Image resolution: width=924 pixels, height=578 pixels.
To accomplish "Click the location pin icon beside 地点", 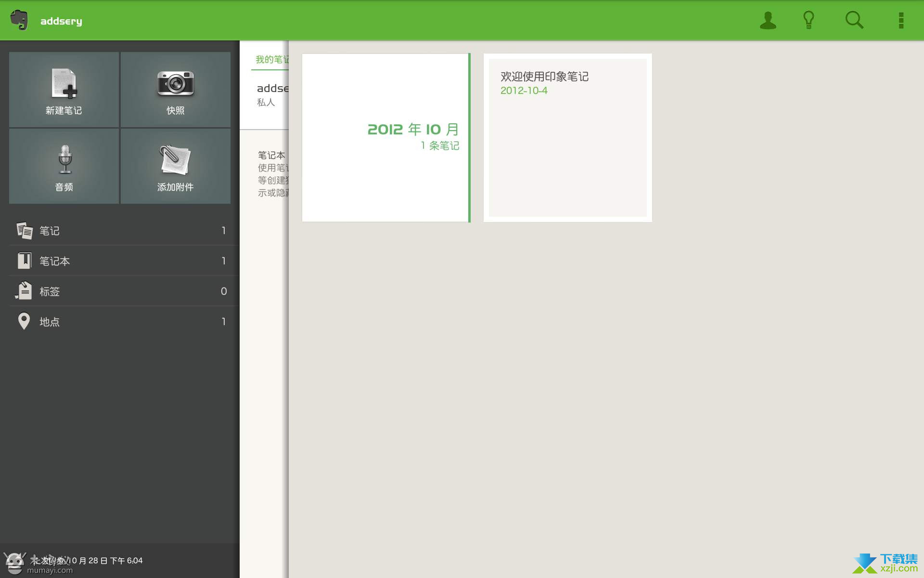I will pyautogui.click(x=24, y=321).
